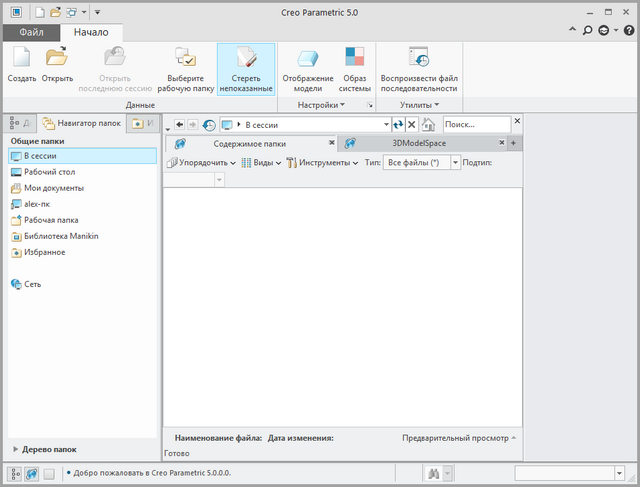The height and width of the screenshot is (487, 640).
Task: Open the Упорядочить dropdown menu
Action: [x=201, y=162]
